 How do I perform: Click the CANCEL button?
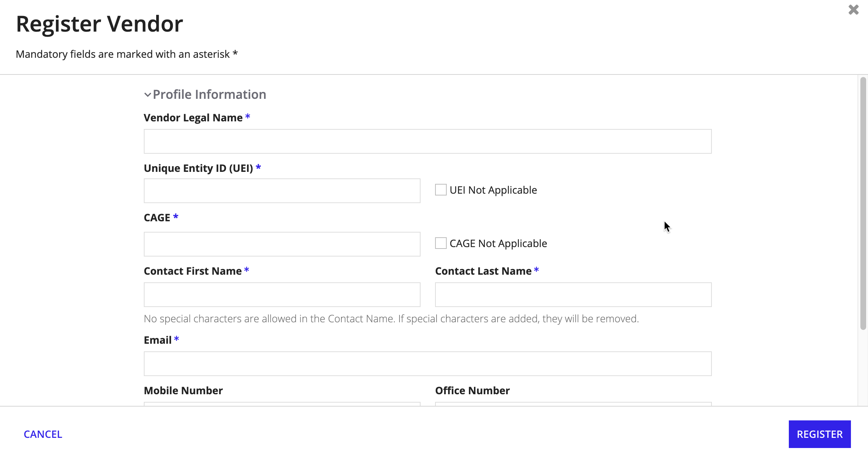point(43,434)
